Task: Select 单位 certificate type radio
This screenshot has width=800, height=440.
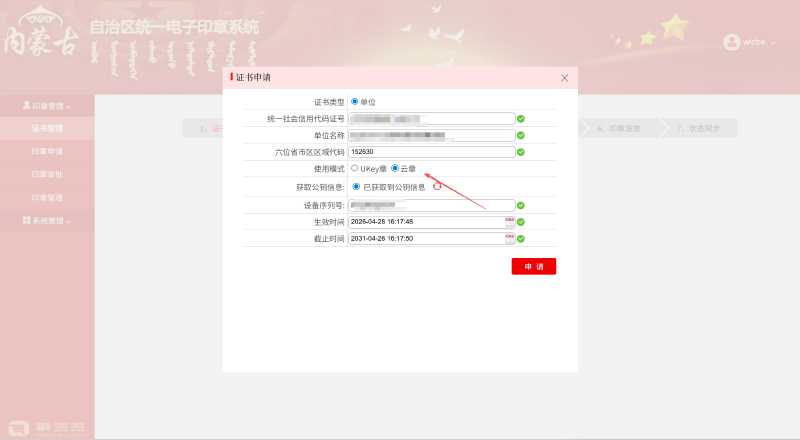Action: pyautogui.click(x=354, y=102)
